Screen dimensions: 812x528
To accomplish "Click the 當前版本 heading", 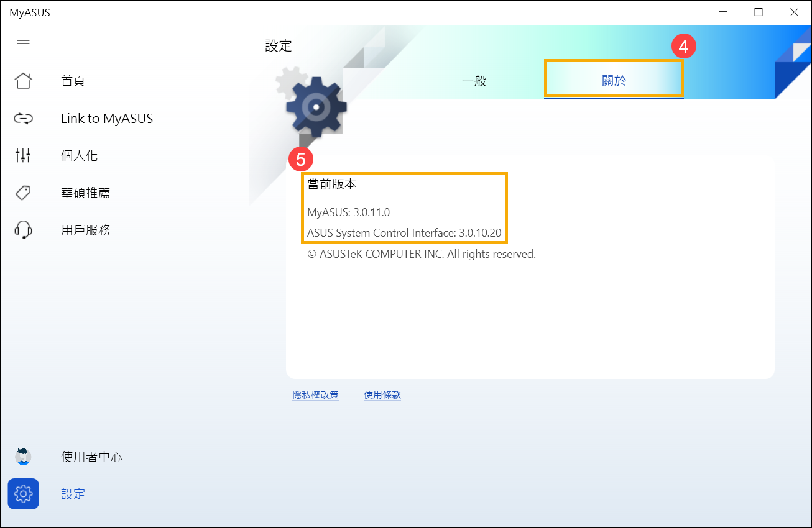I will pyautogui.click(x=332, y=184).
